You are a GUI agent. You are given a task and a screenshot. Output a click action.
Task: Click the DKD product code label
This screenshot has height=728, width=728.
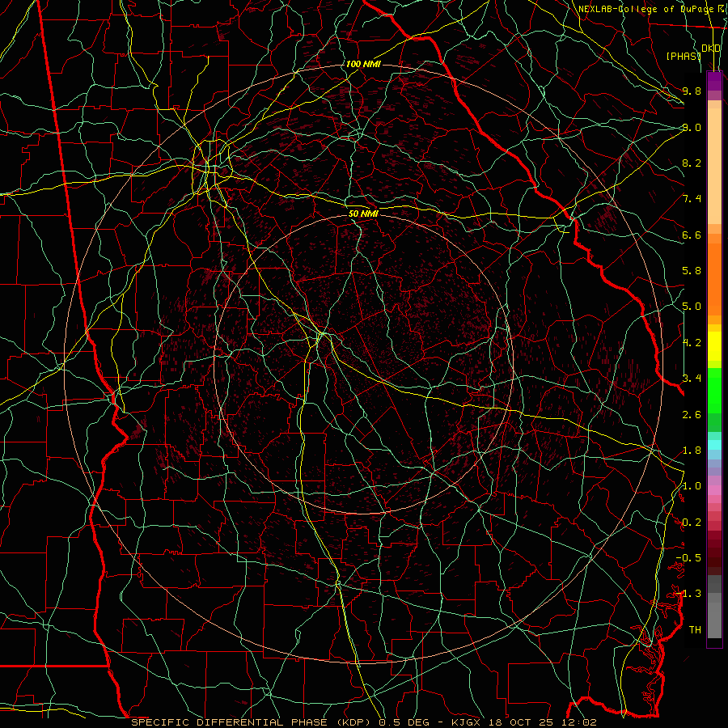711,49
